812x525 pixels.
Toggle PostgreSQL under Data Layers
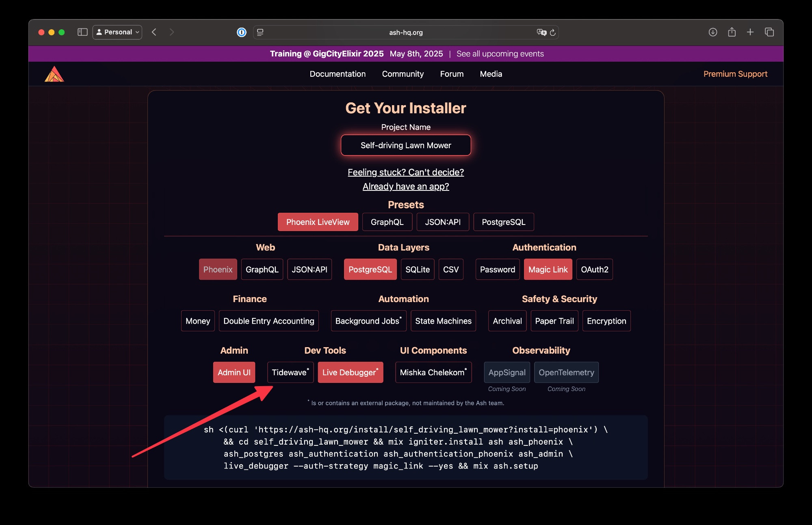(370, 269)
